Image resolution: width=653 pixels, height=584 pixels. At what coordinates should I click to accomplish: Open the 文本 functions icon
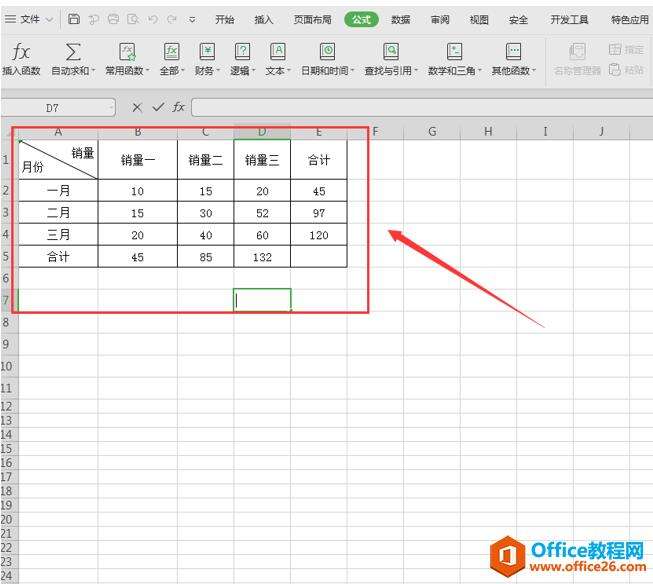[278, 52]
